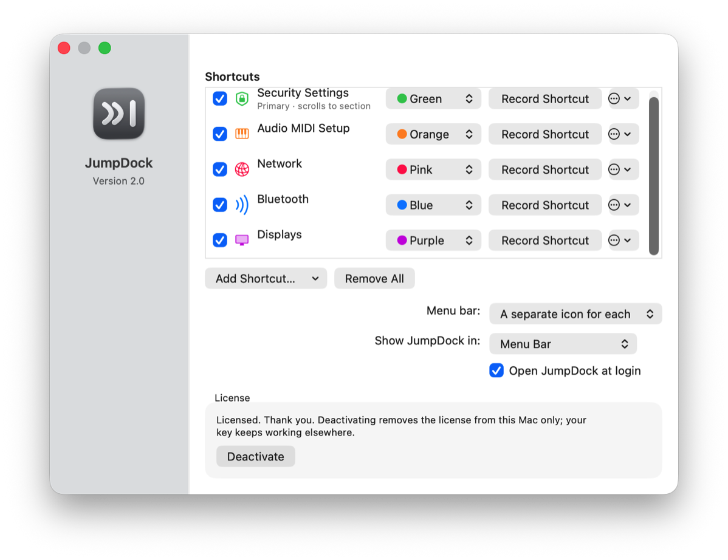Screen dimensions: 728x560
Task: Click the JumpDock app icon in sidebar
Action: (x=119, y=114)
